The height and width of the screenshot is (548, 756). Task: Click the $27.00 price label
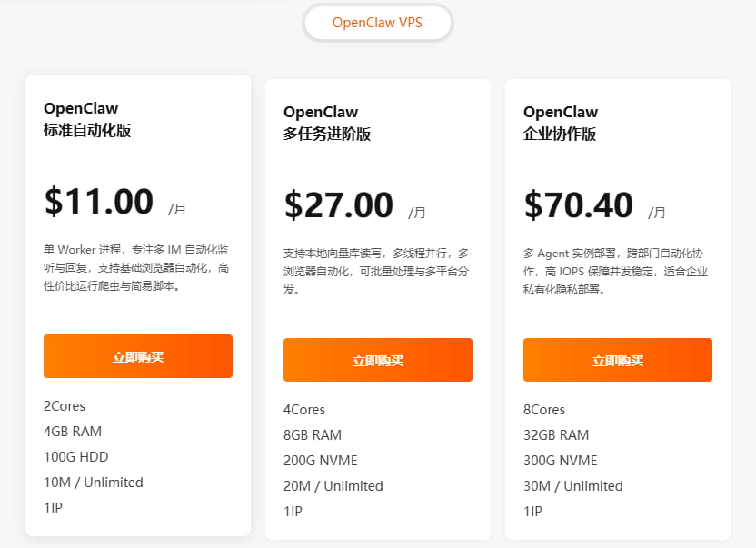(340, 205)
